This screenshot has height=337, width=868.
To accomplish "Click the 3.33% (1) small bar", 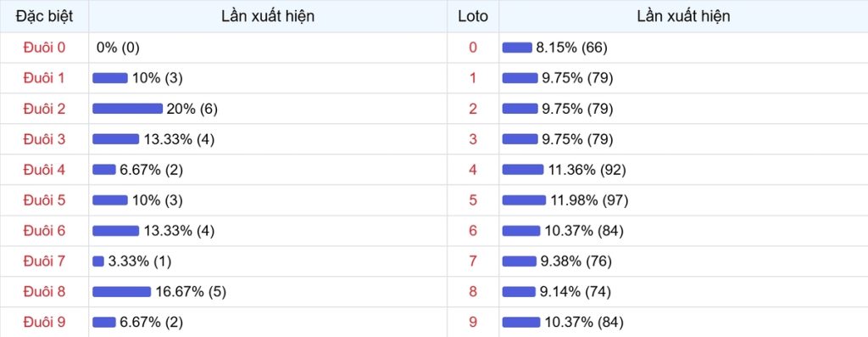I will click(98, 261).
